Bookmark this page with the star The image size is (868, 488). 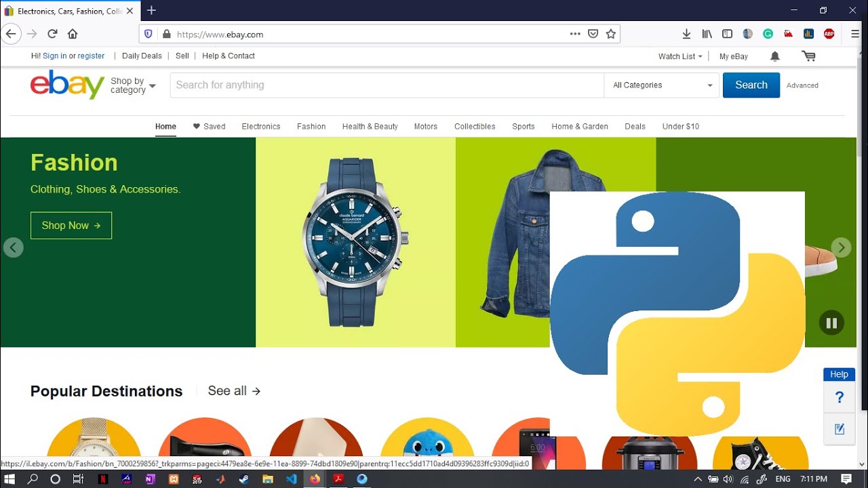(x=611, y=34)
